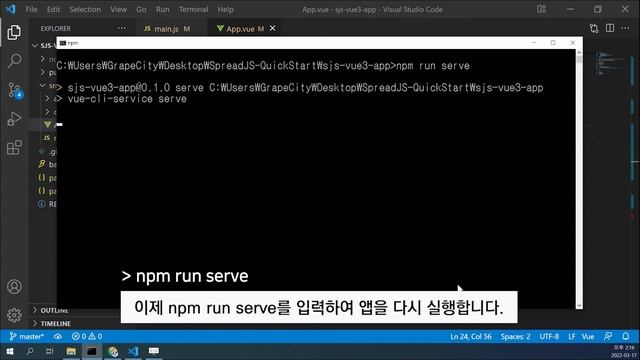Open Run and Debug view
Viewport: 640px width, 360px height.
click(14, 119)
